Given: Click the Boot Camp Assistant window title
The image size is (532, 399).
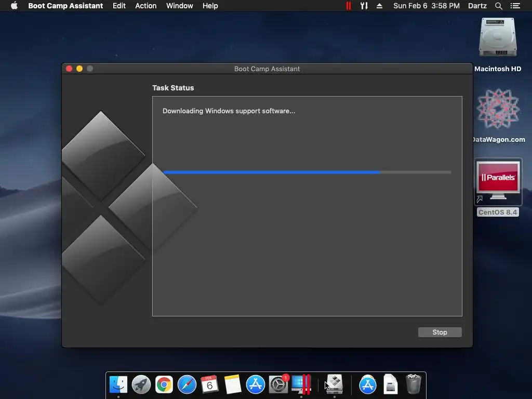Looking at the screenshot, I should pyautogui.click(x=267, y=69).
